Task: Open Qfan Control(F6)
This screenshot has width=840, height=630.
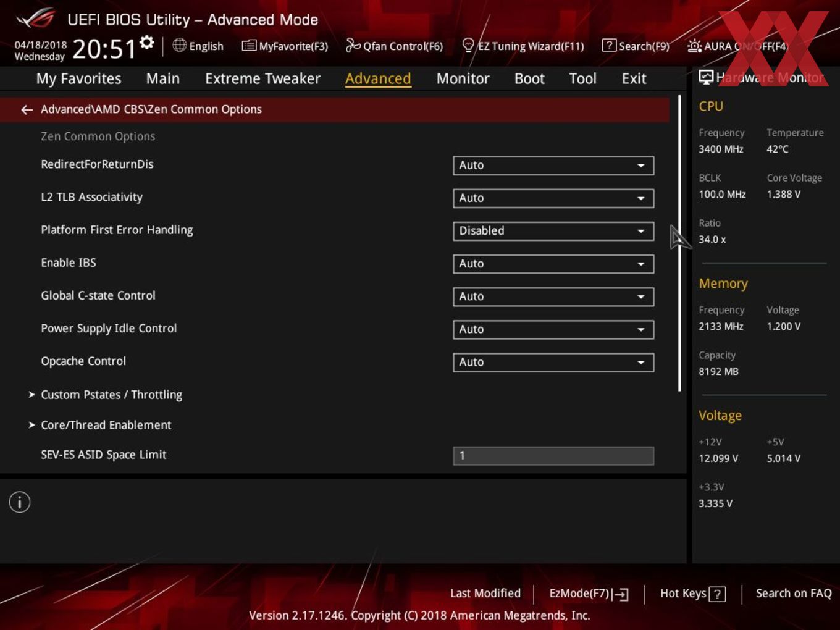Action: [x=394, y=46]
